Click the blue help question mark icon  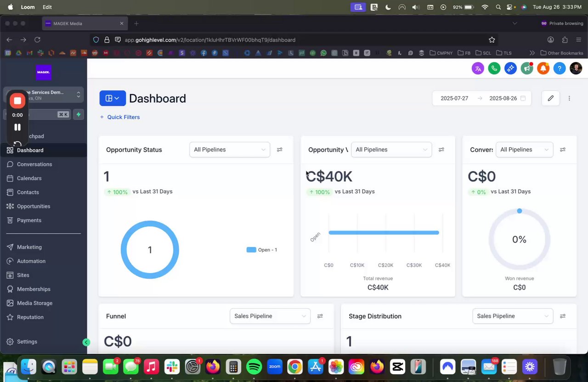tap(559, 68)
